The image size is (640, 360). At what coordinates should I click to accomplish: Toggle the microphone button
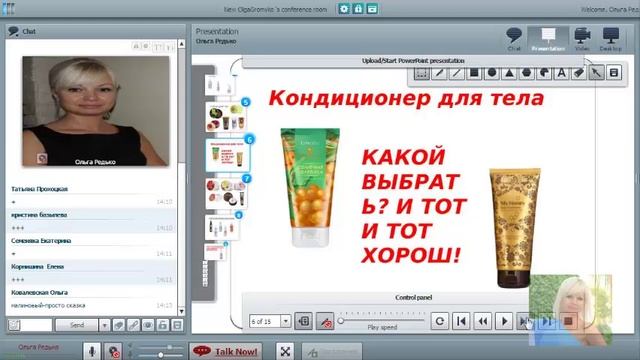click(92, 351)
